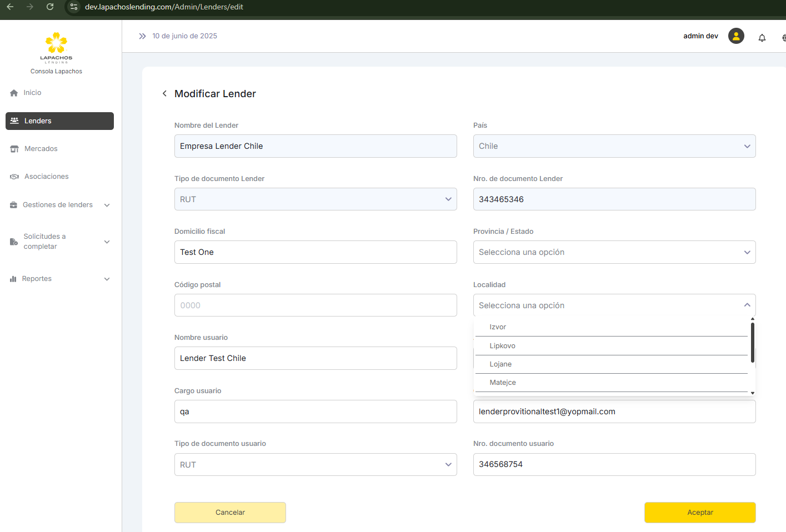
Task: Choose Matejce in the Localidad options
Action: [x=503, y=383]
